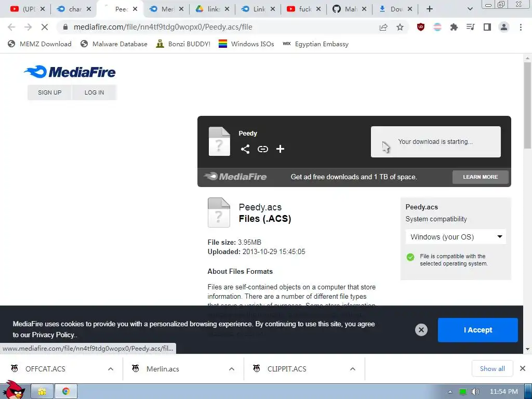Copy link using the chain icon
Image resolution: width=532 pixels, height=399 pixels.
pos(262,149)
